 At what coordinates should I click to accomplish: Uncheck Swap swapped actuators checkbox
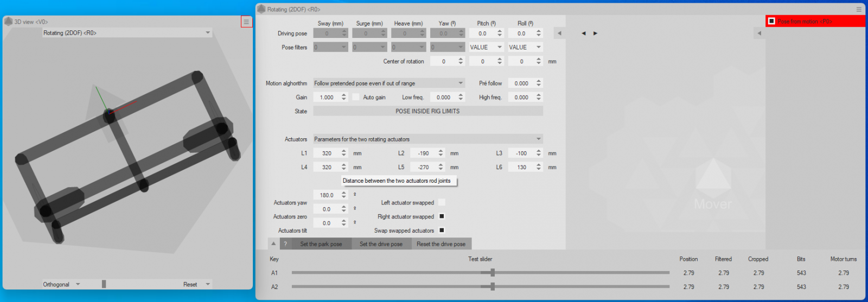click(x=442, y=230)
